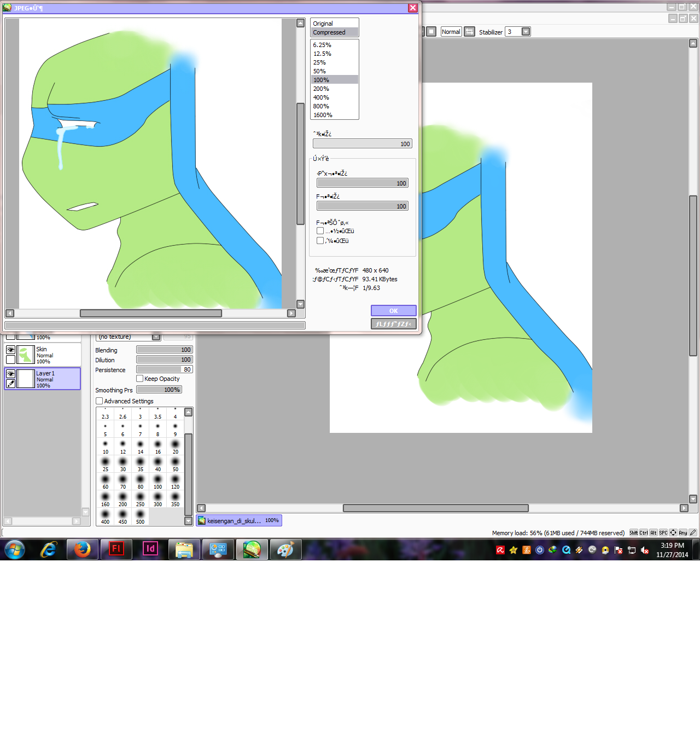700x753 pixels.
Task: Adjust the Smoothing Prs slider
Action: [159, 390]
